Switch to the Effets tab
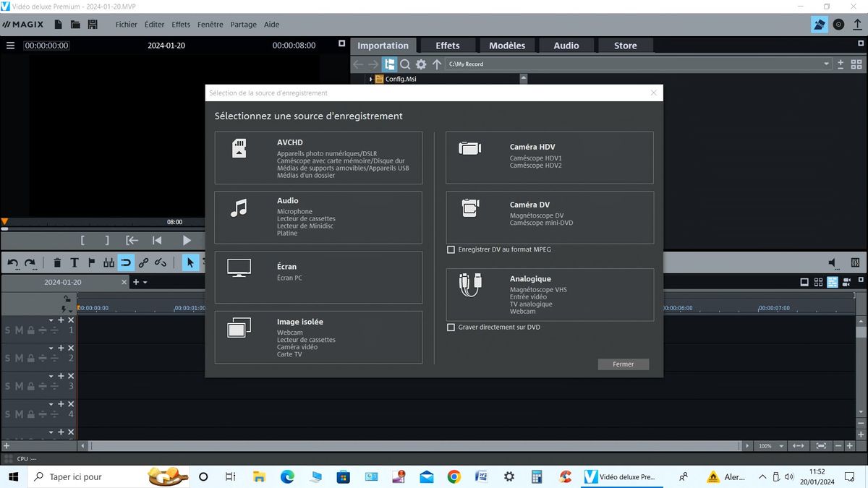The width and height of the screenshot is (868, 488). coord(447,46)
